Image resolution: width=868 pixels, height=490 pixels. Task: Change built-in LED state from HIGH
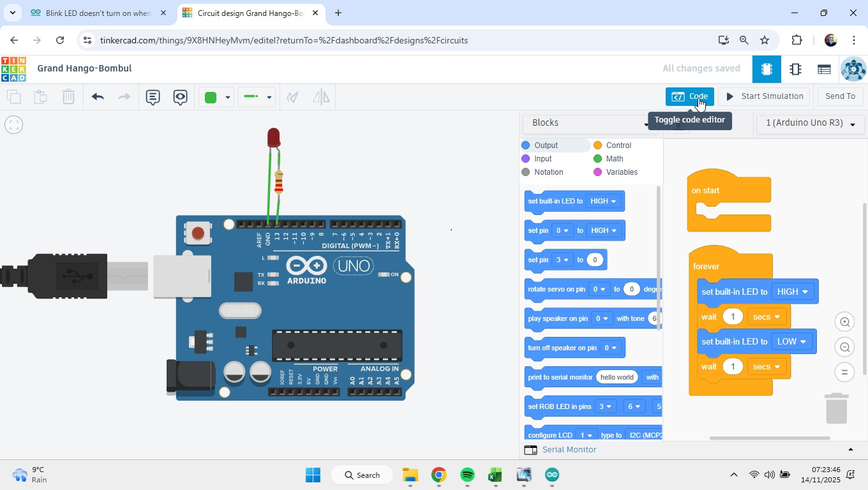coord(793,292)
